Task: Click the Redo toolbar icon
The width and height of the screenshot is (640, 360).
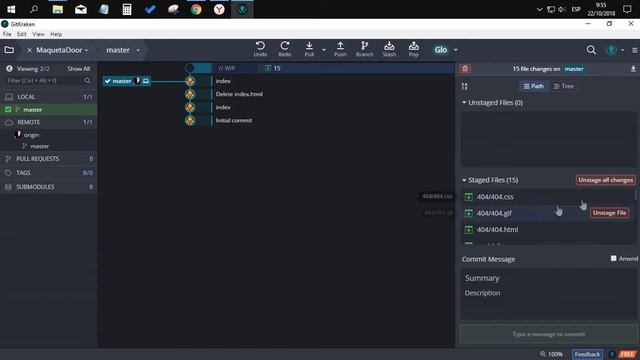Action: tap(284, 49)
